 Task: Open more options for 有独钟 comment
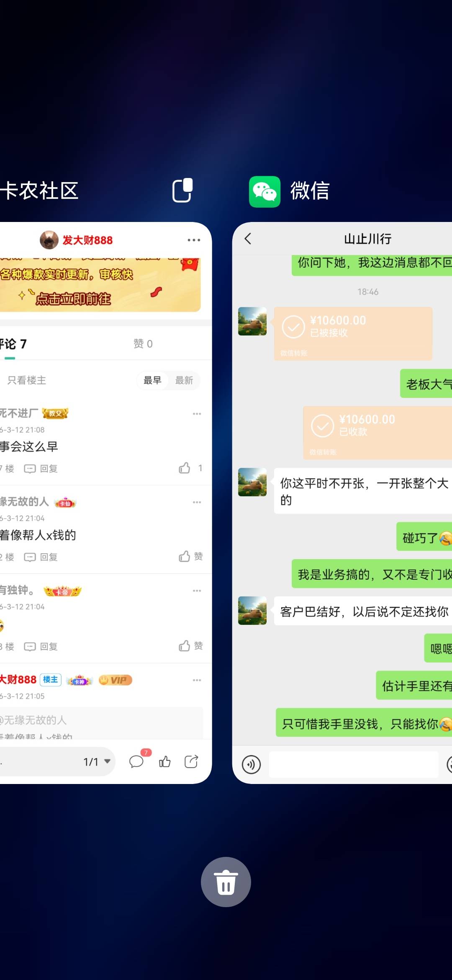pyautogui.click(x=197, y=591)
